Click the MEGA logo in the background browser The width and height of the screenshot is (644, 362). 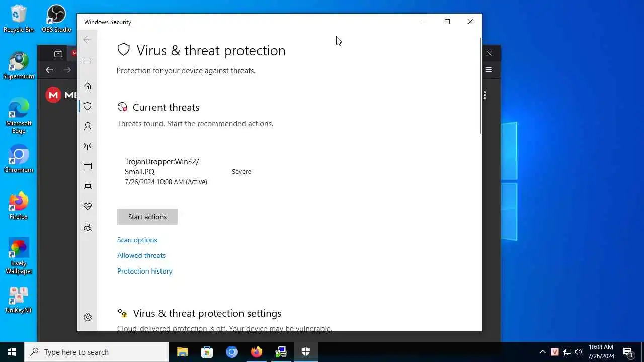61,95
